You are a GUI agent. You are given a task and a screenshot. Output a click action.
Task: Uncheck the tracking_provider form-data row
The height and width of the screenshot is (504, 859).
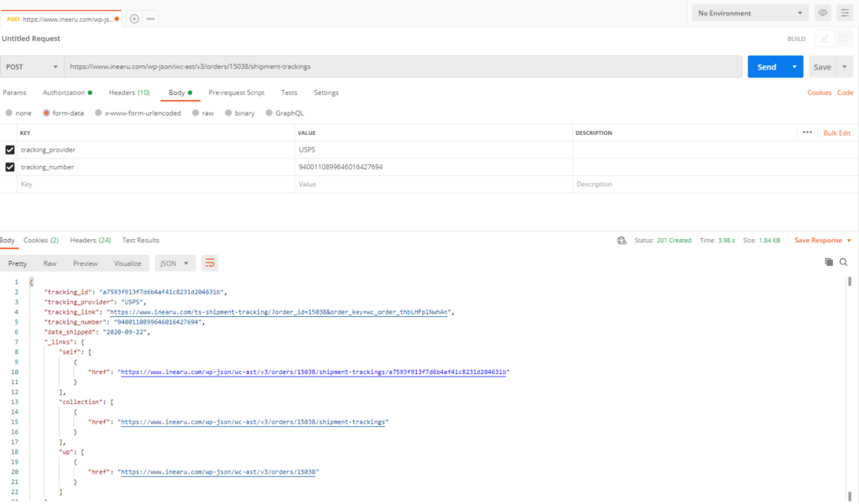11,148
